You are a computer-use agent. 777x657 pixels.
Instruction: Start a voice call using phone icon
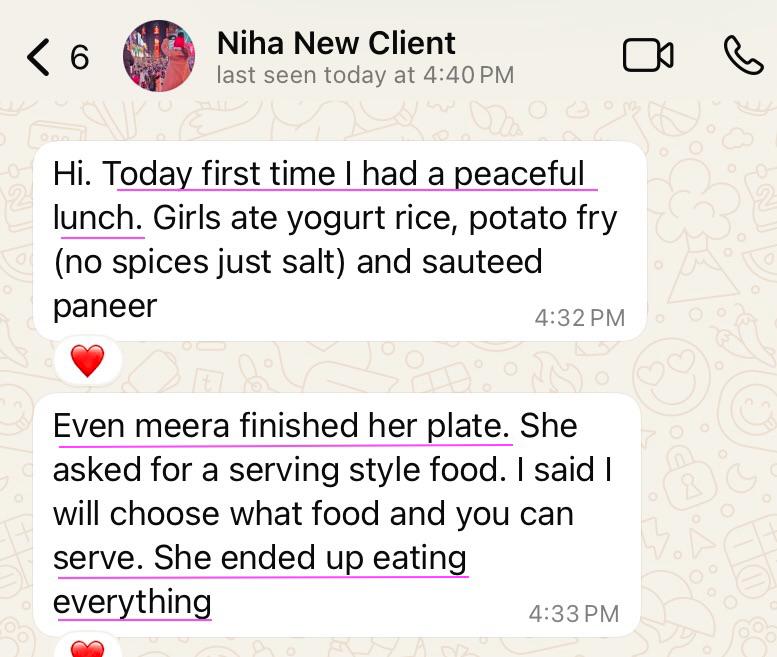[743, 56]
